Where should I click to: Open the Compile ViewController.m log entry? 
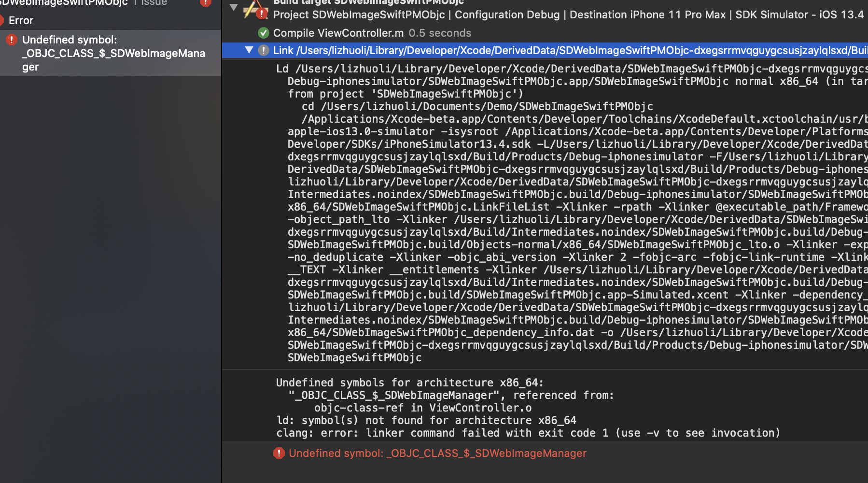click(x=338, y=33)
